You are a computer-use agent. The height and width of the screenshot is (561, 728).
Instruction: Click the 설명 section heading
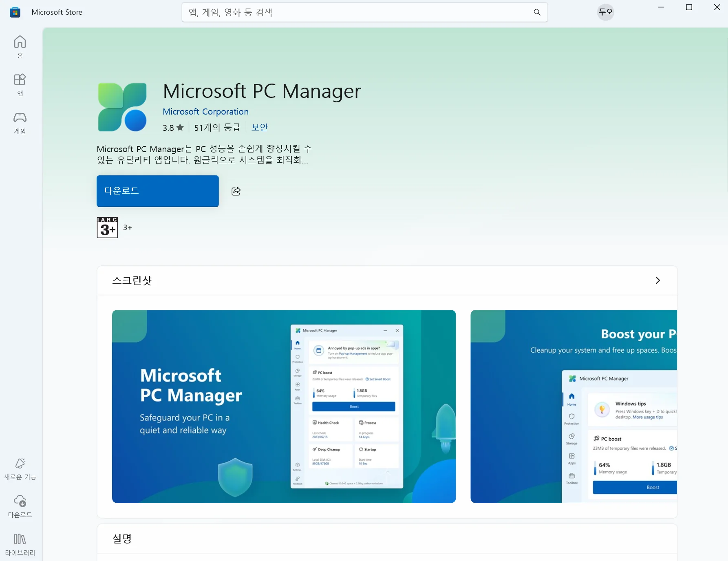tap(122, 539)
